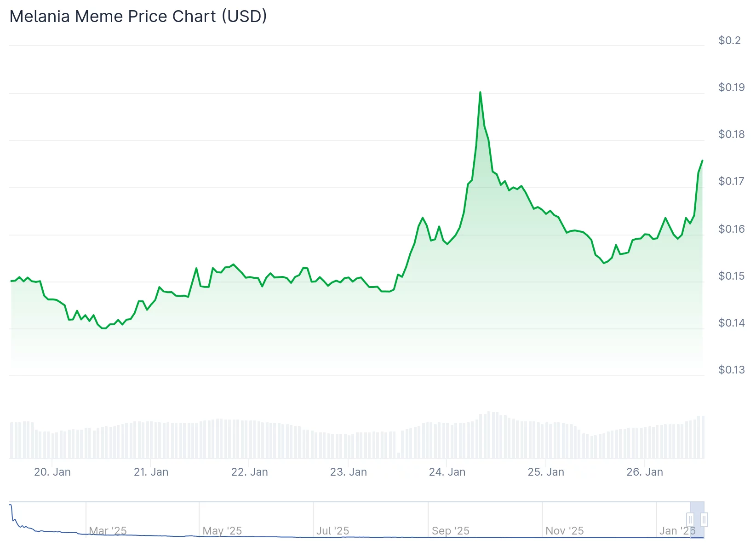The image size is (756, 552).
Task: Click the Melania Meme Price Chart title
Action: (x=138, y=17)
